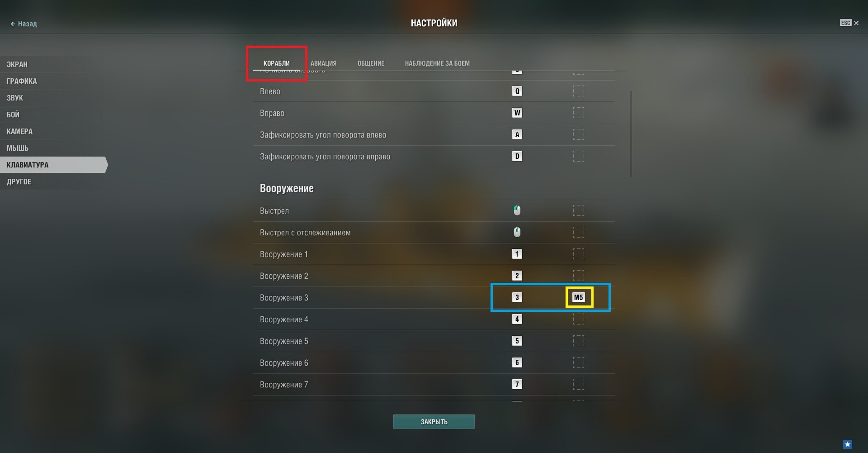
Task: Click empty secondary slot for Влево
Action: tap(579, 91)
